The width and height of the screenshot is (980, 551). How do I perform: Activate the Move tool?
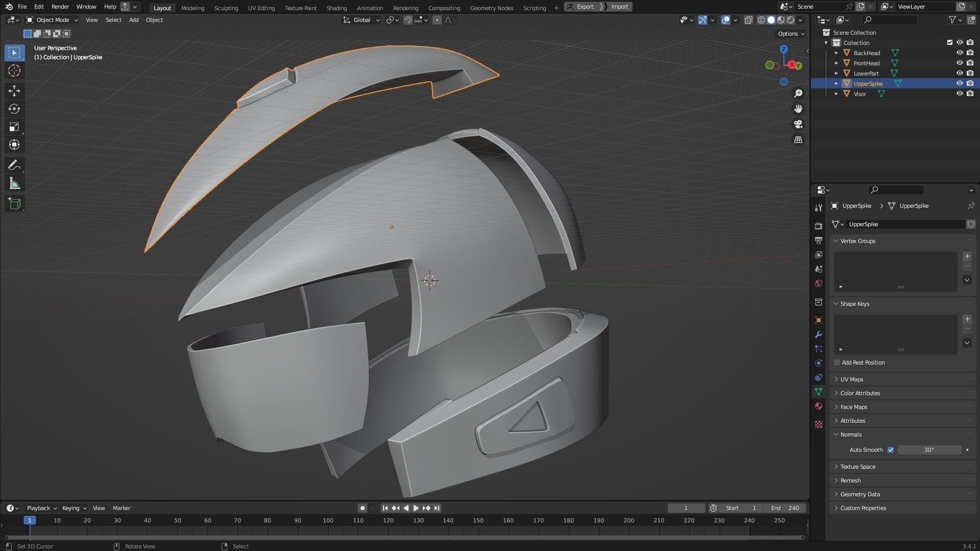click(14, 91)
